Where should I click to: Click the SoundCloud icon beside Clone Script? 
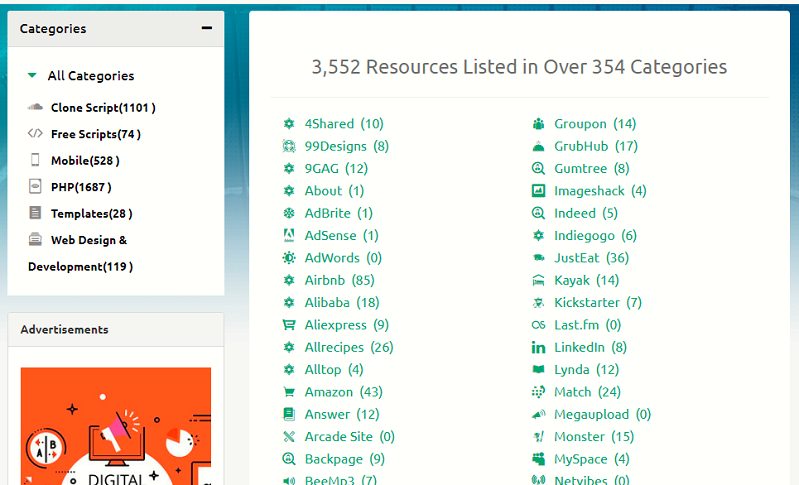click(35, 107)
